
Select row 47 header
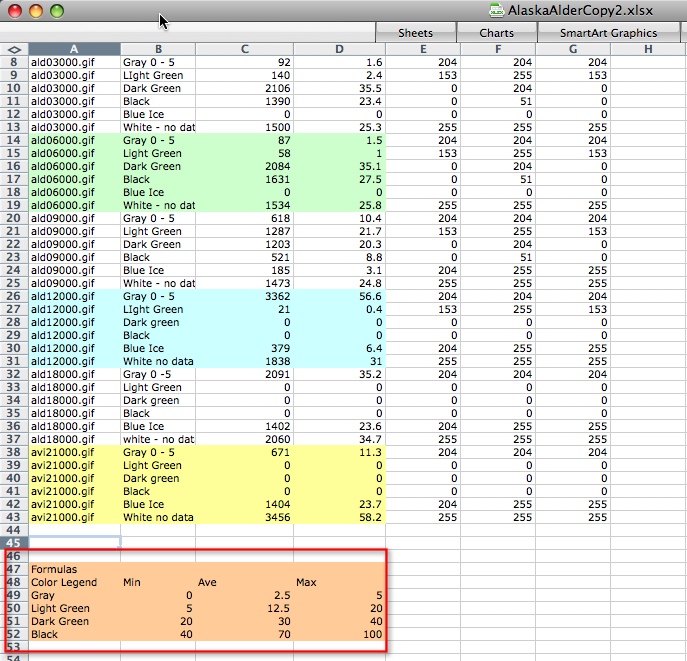coord(14,568)
